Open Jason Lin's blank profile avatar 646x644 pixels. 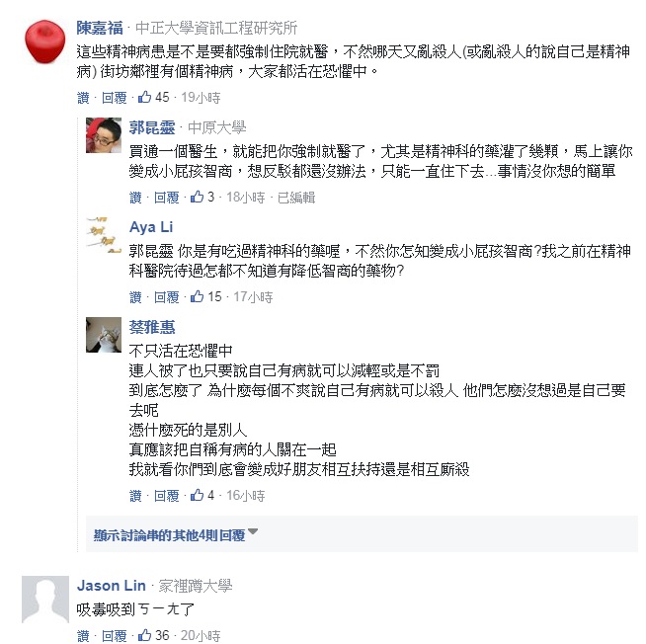coord(43,603)
